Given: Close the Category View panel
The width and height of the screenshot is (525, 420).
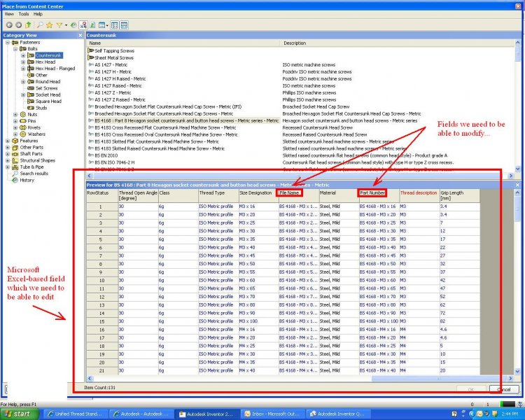Looking at the screenshot, I should 80,34.
